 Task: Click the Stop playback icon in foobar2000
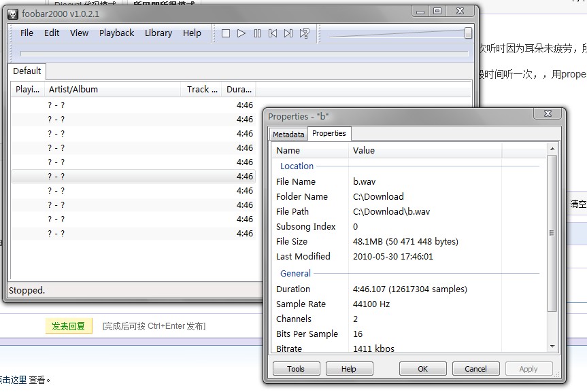(226, 33)
